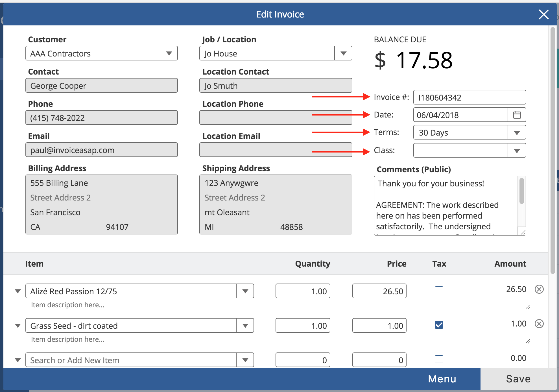Screen dimensions: 559x392
Task: Disable tax for Grass Seed item
Action: click(x=439, y=325)
